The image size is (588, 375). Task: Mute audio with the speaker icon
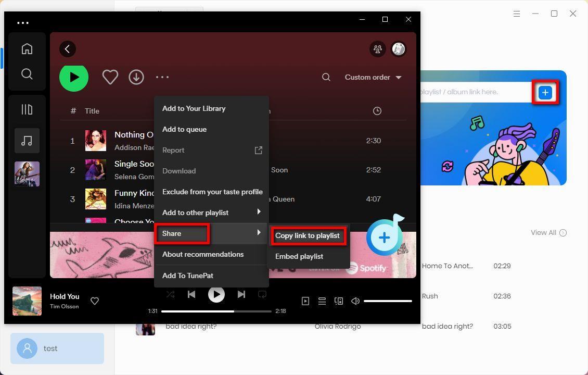355,301
